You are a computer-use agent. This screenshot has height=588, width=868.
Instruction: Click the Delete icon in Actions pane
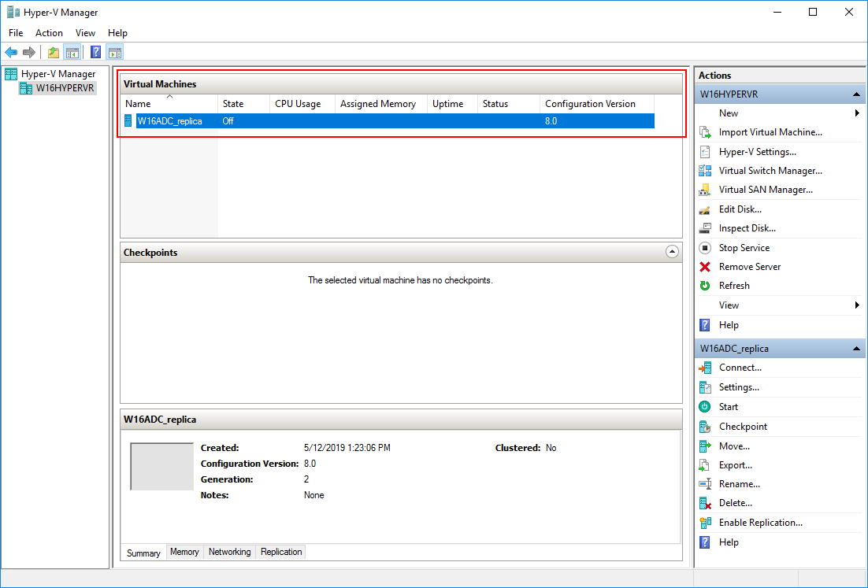705,503
